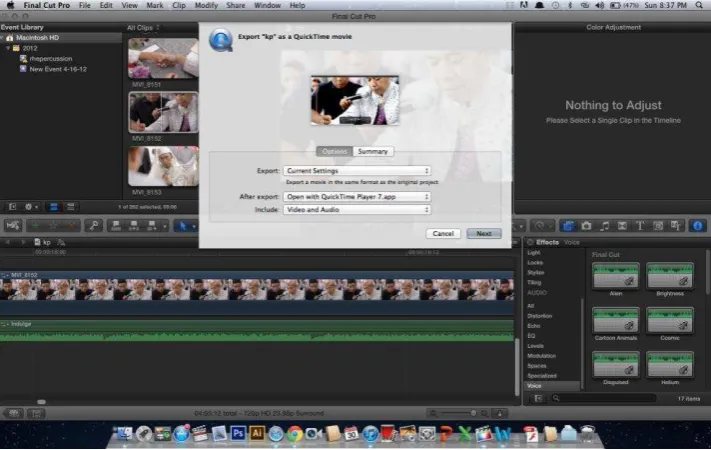Open Photoshop from the Dock
This screenshot has height=450, width=711.
coord(238,434)
